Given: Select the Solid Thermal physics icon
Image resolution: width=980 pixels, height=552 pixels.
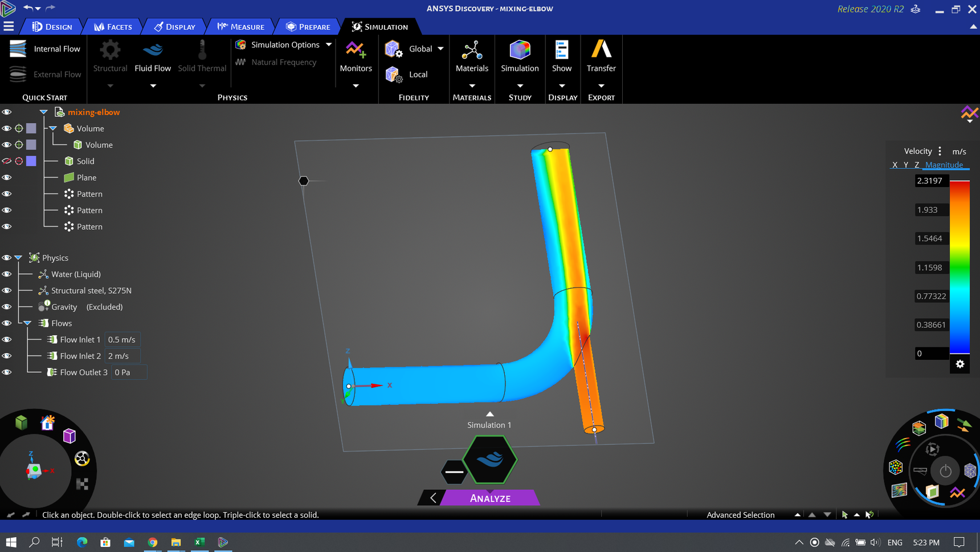Looking at the screenshot, I should coord(202,50).
